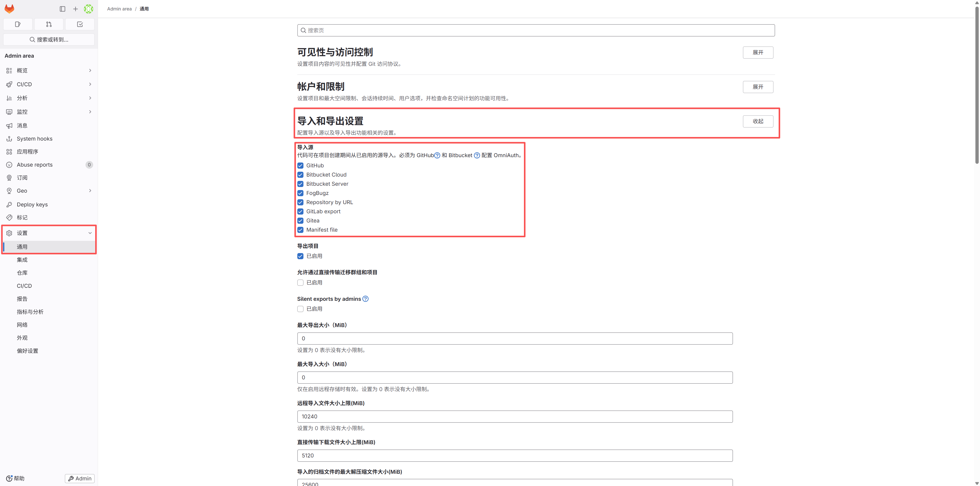
Task: Open the 外观 settings submenu item
Action: click(49, 338)
